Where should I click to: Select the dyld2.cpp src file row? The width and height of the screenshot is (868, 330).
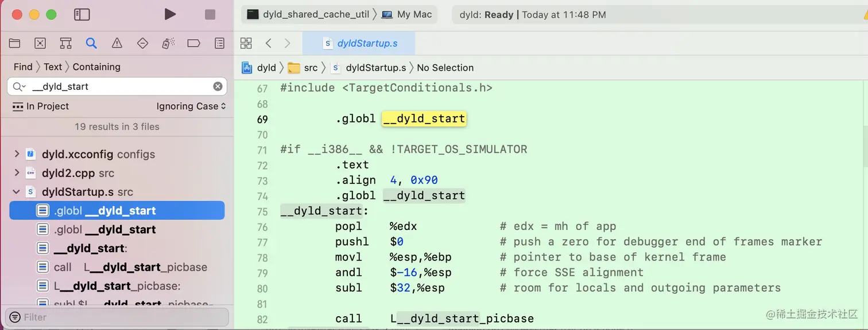tap(117, 173)
